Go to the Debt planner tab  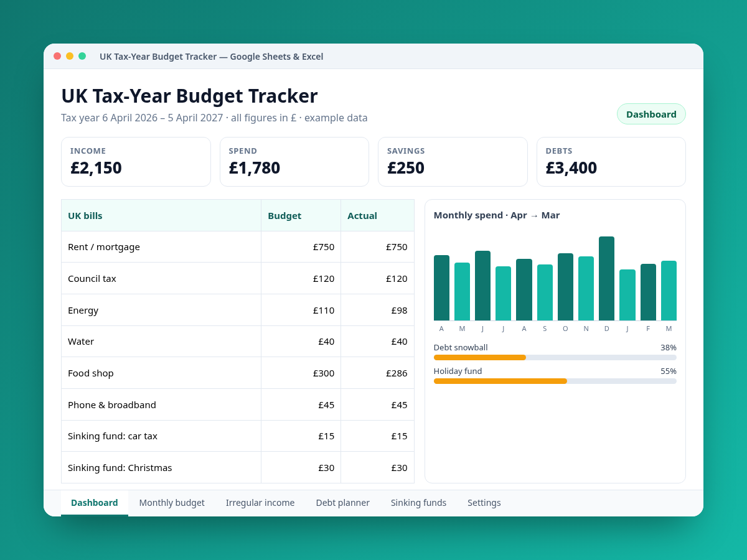342,503
